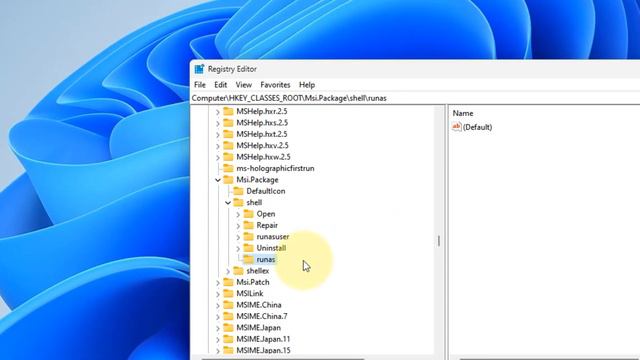
Task: Expand the runasuser subkey
Action: pyautogui.click(x=238, y=237)
